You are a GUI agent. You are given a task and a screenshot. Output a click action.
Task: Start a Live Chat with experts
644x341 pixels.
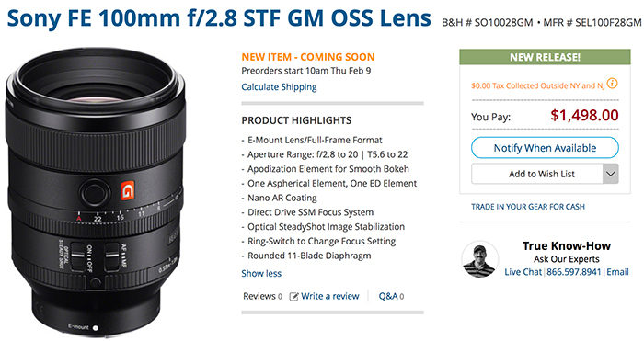tap(523, 272)
